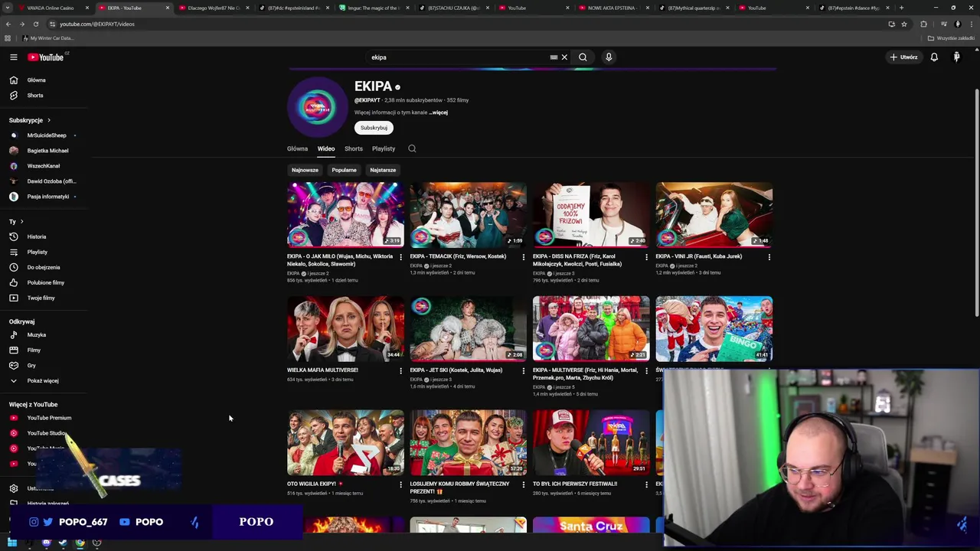
Task: Open the account avatar menu
Action: point(956,57)
